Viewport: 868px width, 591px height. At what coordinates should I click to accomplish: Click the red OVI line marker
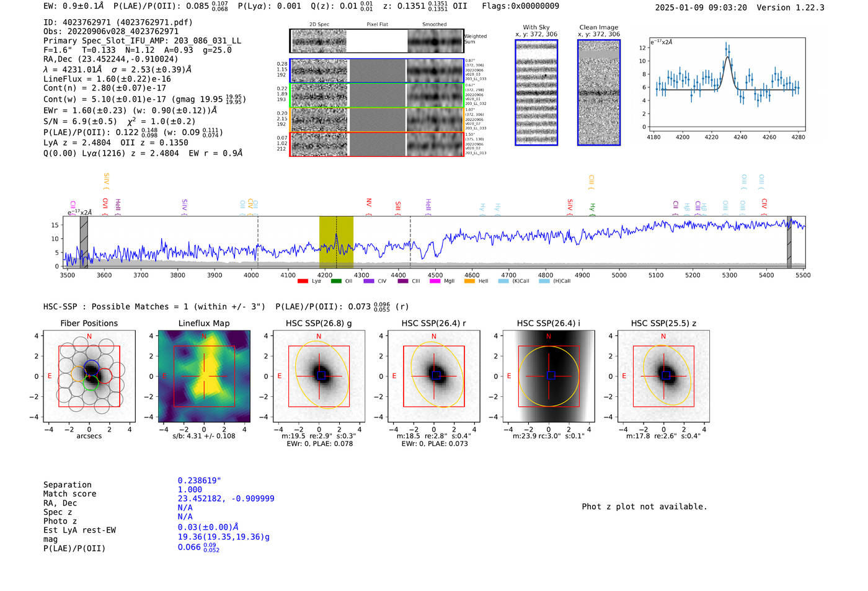coord(105,207)
